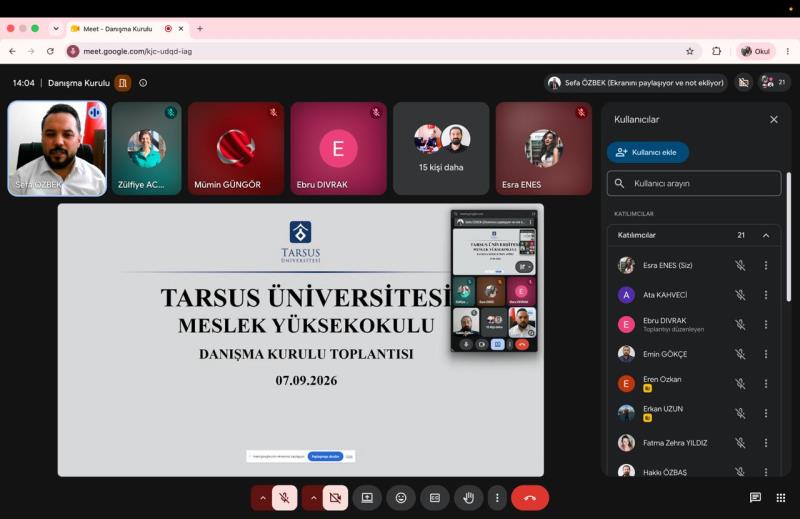Viewport: 800px width, 519px height.
Task: Close the Kullanıcılar panel
Action: [773, 119]
